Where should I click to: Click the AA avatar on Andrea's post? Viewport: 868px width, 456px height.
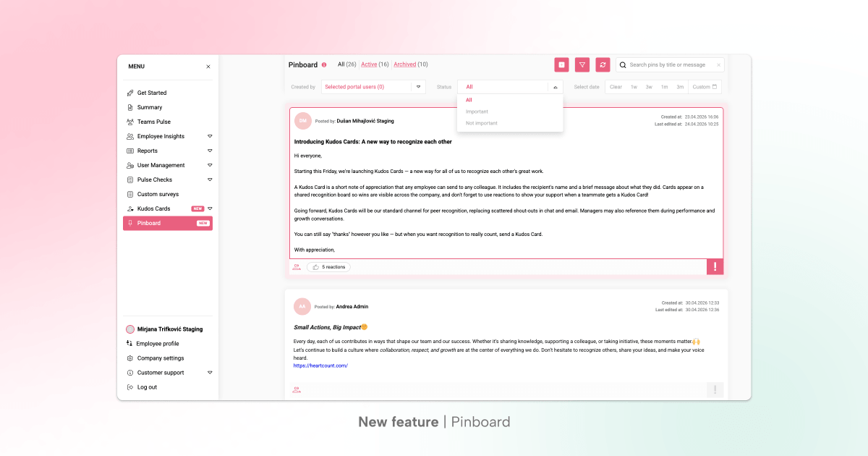(302, 306)
